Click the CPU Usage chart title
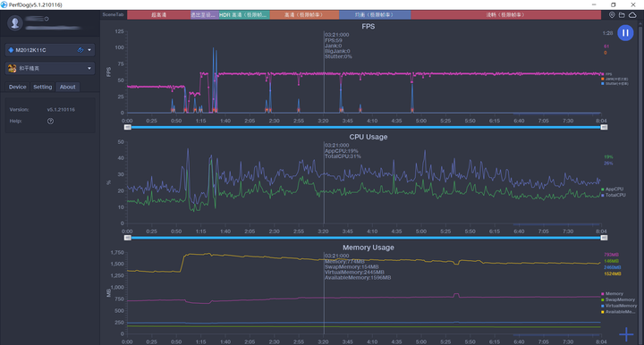Screen dimensions: 644x345 click(368, 137)
